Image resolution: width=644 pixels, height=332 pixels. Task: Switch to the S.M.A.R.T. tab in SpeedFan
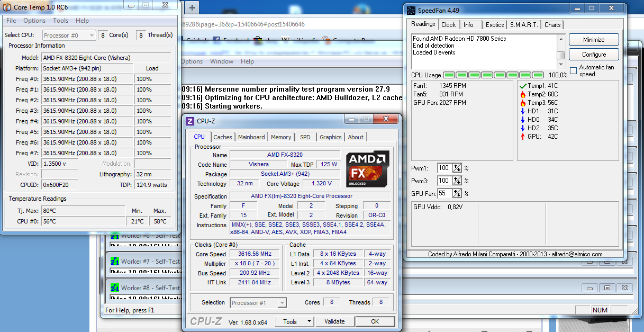(x=524, y=25)
